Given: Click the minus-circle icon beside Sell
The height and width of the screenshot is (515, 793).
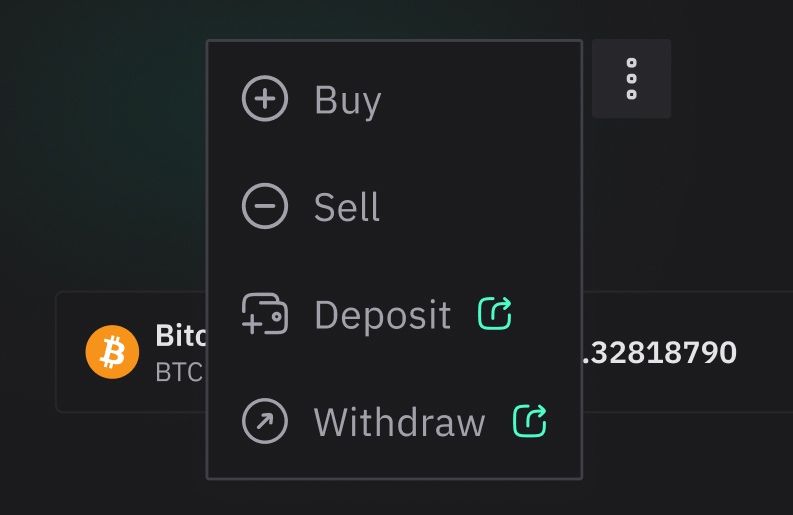Looking at the screenshot, I should click(x=265, y=206).
